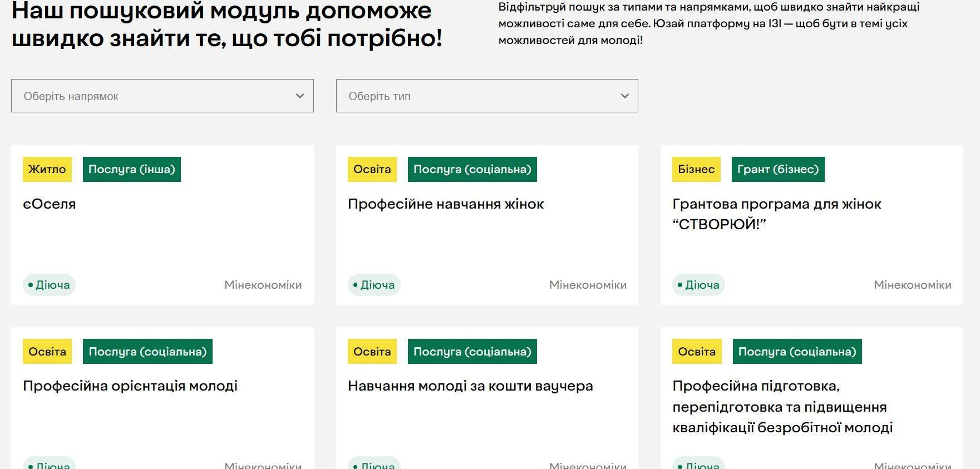Open 'Професійна орієнтація молоді' card
This screenshot has width=980, height=469.
pos(130,386)
